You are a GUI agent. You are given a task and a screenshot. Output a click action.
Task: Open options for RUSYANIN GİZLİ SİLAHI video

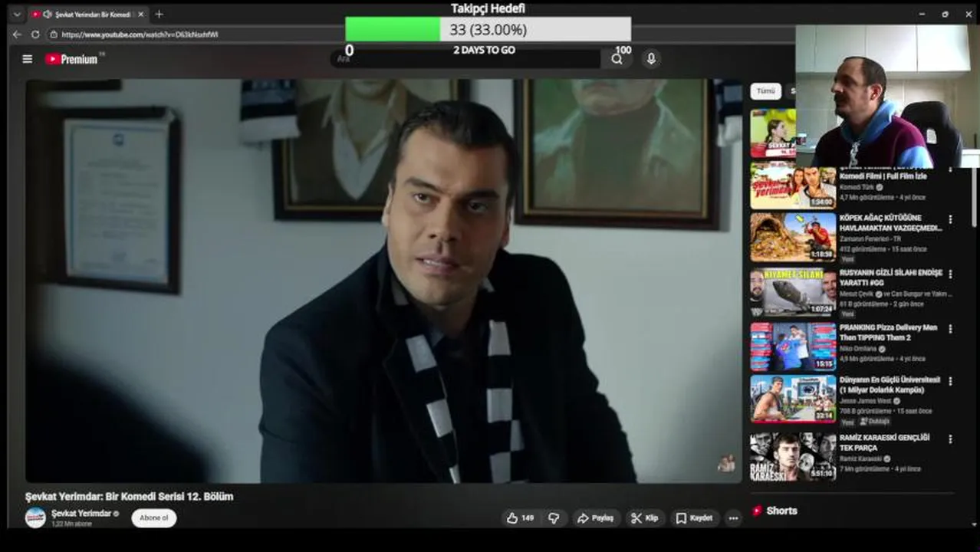coord(950,274)
